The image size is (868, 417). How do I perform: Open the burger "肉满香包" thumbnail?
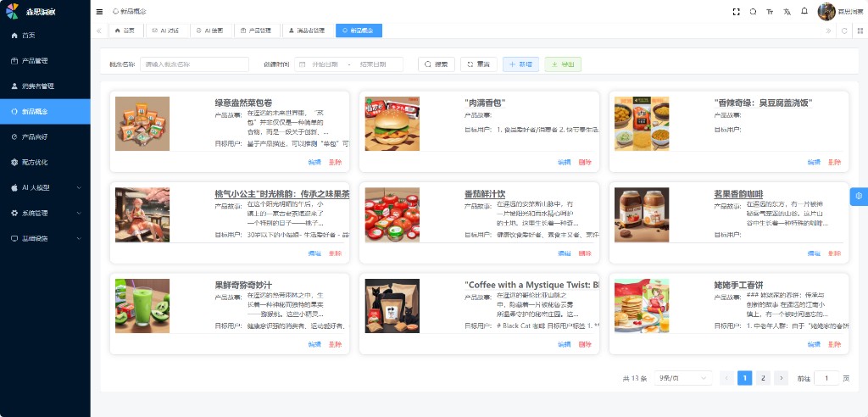pos(392,124)
